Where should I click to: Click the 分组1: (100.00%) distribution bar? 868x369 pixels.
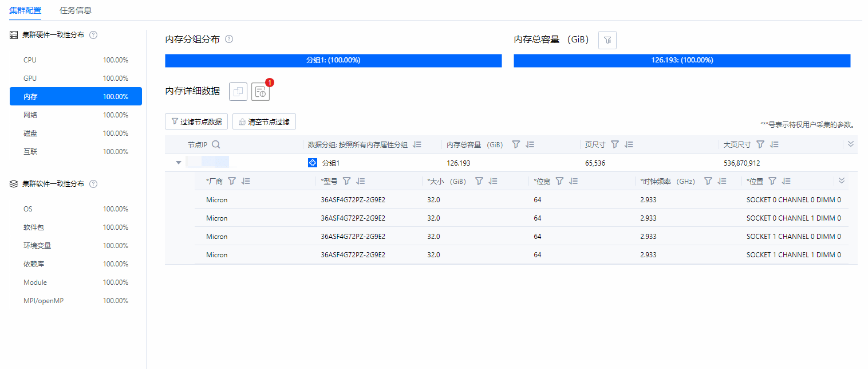(x=333, y=60)
